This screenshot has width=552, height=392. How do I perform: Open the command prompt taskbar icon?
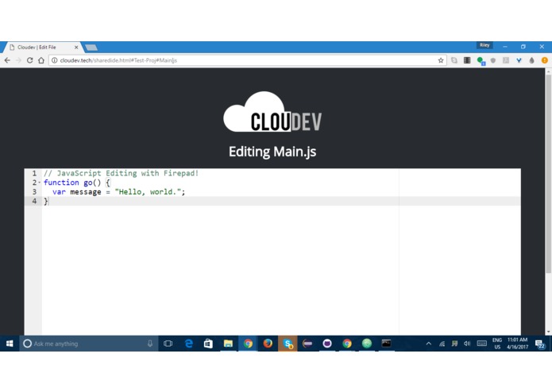tap(387, 344)
